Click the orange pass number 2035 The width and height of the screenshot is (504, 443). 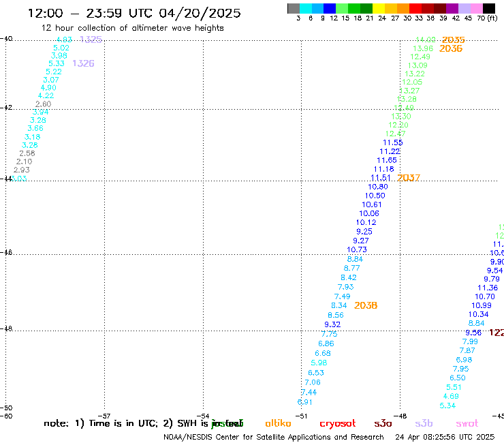(453, 40)
